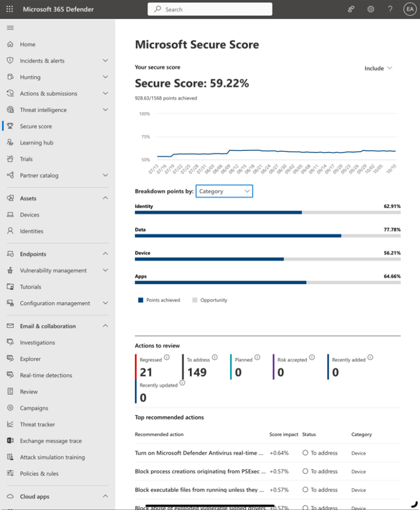Click the Device 56.21% progress bar
Screen dimensions: 420x510
268,259
